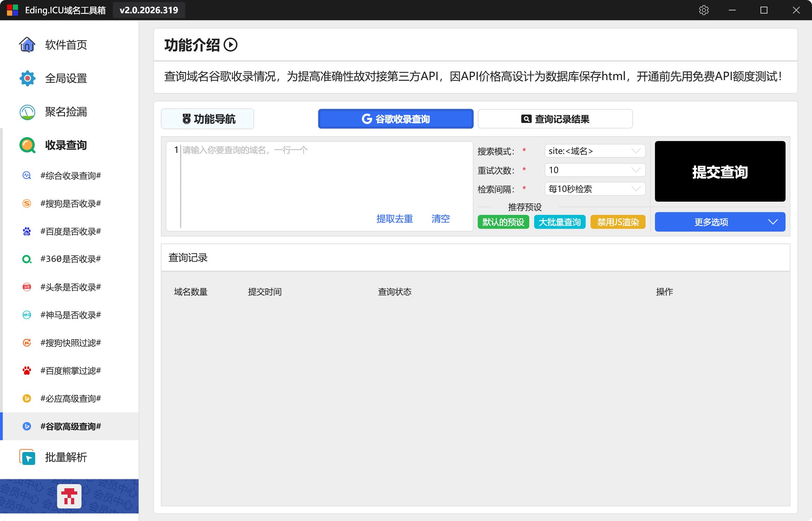Click the 聚名捡漏 gauge icon

click(x=27, y=112)
